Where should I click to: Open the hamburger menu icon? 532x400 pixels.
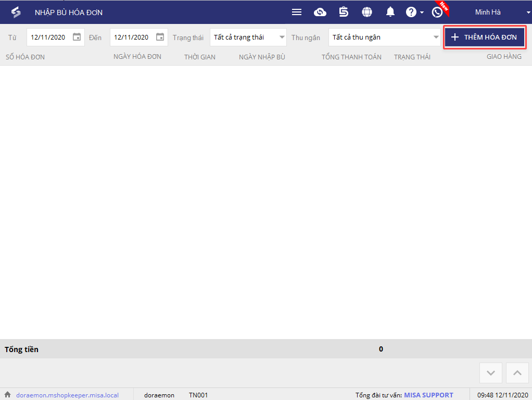tap(297, 12)
